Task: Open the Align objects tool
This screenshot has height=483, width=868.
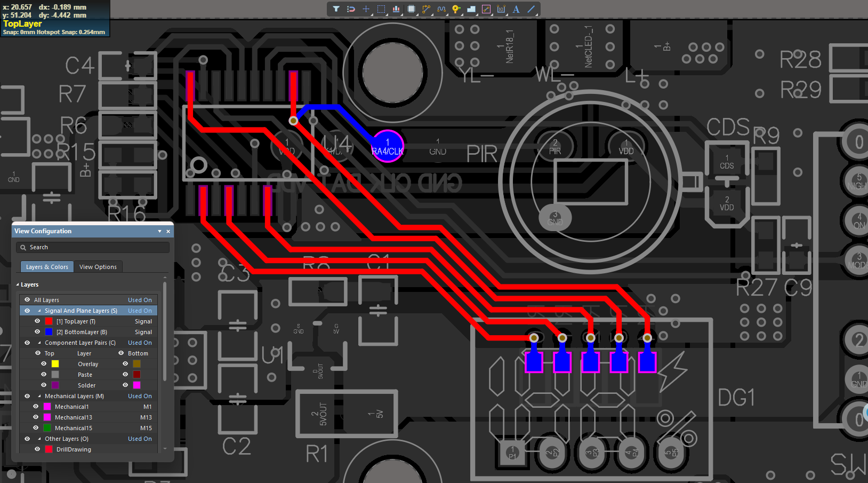Action: pyautogui.click(x=396, y=9)
